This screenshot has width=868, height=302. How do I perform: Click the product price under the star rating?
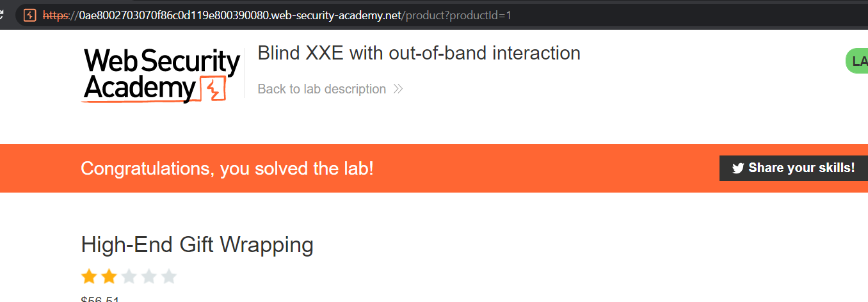(100, 299)
